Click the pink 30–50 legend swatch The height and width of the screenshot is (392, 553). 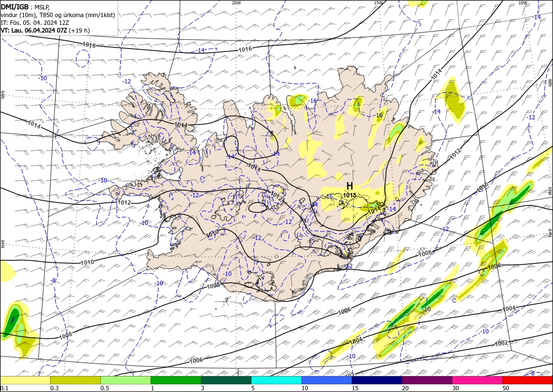pyautogui.click(x=478, y=380)
